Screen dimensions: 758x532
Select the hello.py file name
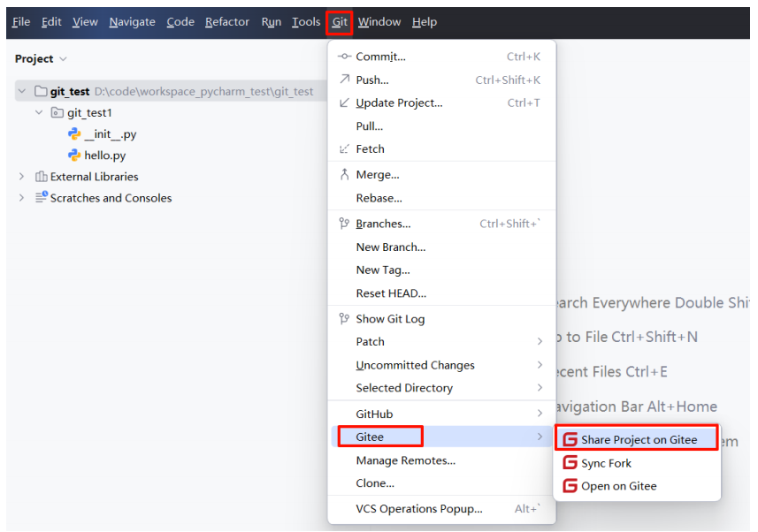coord(105,156)
